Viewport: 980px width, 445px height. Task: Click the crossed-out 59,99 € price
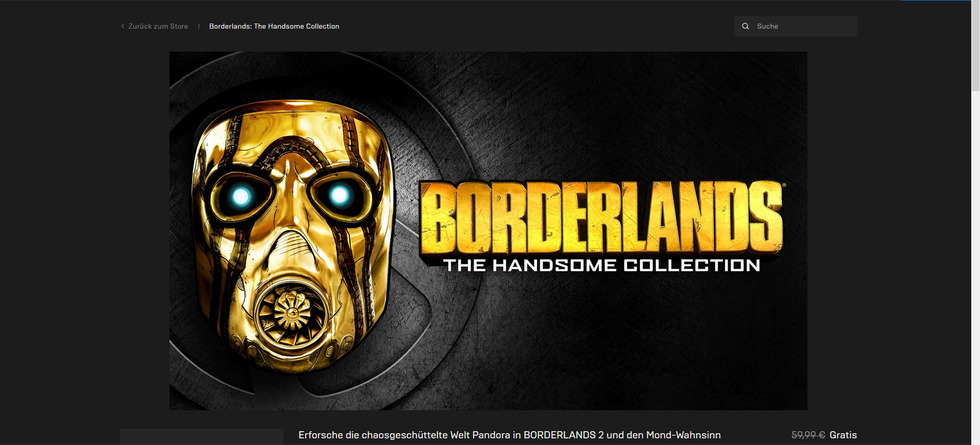click(x=808, y=435)
